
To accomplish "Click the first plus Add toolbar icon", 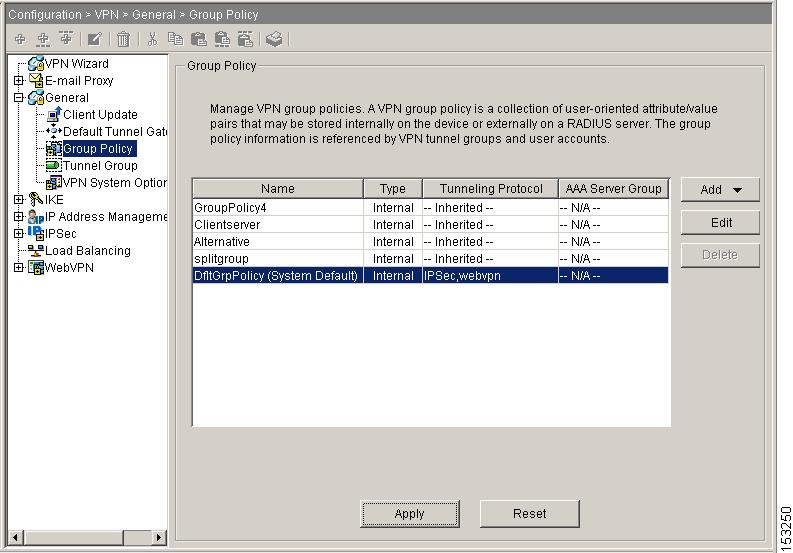I will click(19, 39).
